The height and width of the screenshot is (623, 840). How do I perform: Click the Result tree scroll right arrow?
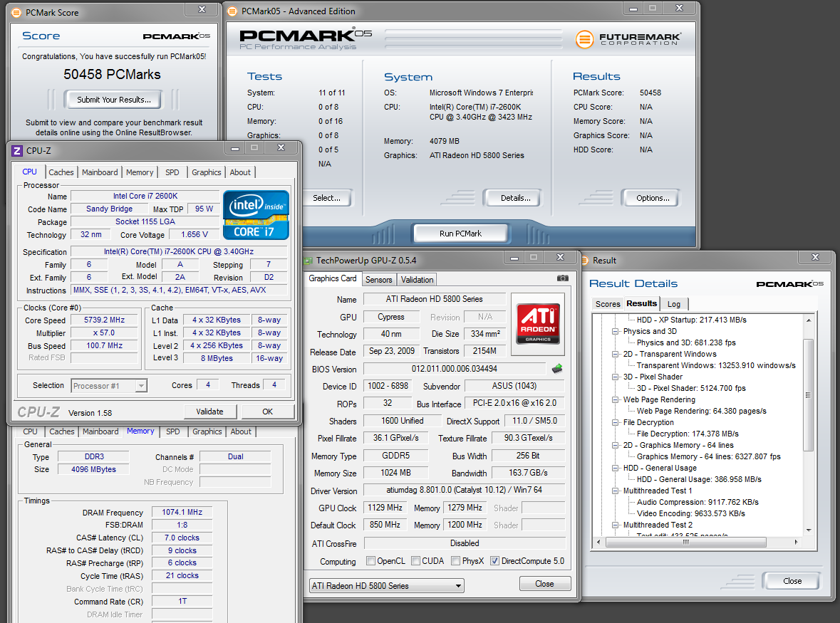coord(797,542)
